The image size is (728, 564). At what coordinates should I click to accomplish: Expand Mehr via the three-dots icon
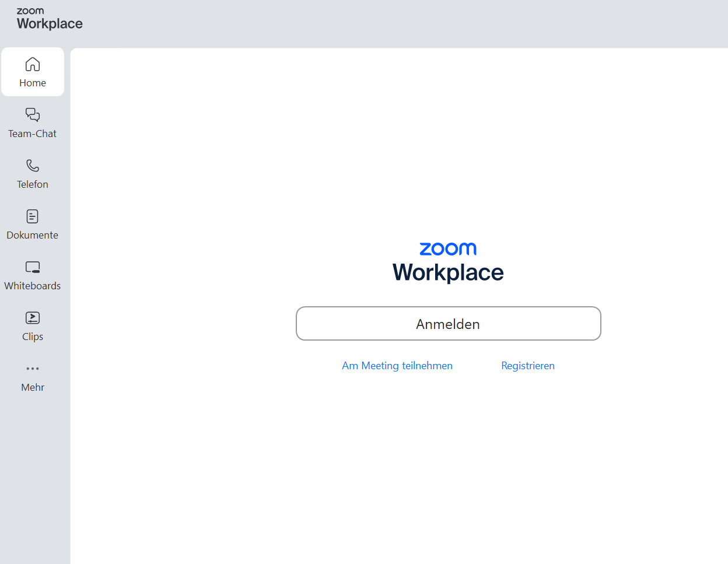tap(33, 369)
